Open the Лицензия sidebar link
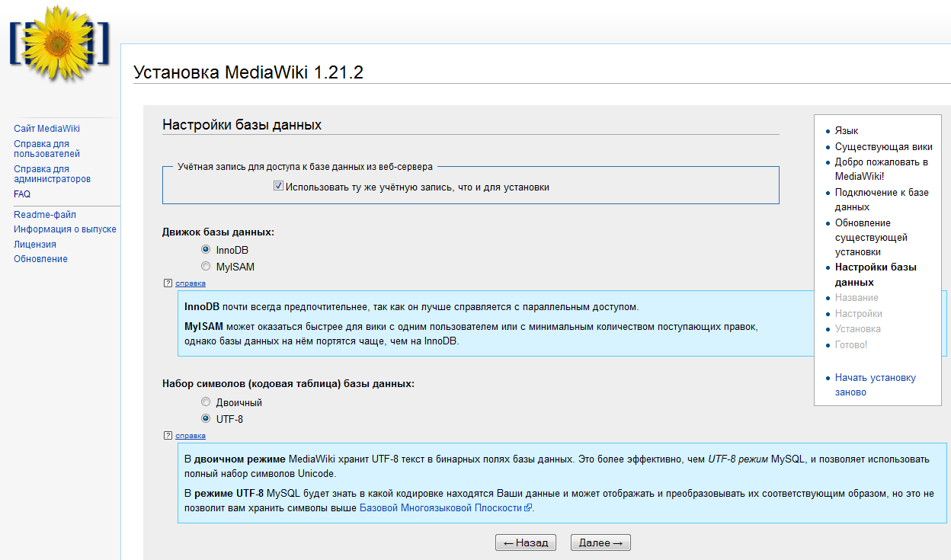Viewport: 951px width, 560px height. click(x=35, y=245)
